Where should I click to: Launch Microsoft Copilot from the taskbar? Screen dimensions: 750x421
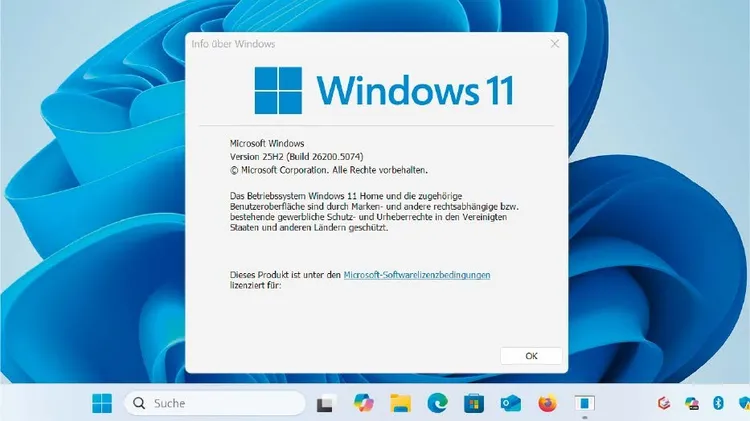[x=363, y=403]
